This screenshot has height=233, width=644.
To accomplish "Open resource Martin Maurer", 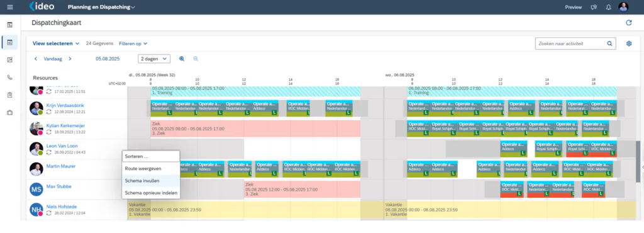I will click(60, 166).
